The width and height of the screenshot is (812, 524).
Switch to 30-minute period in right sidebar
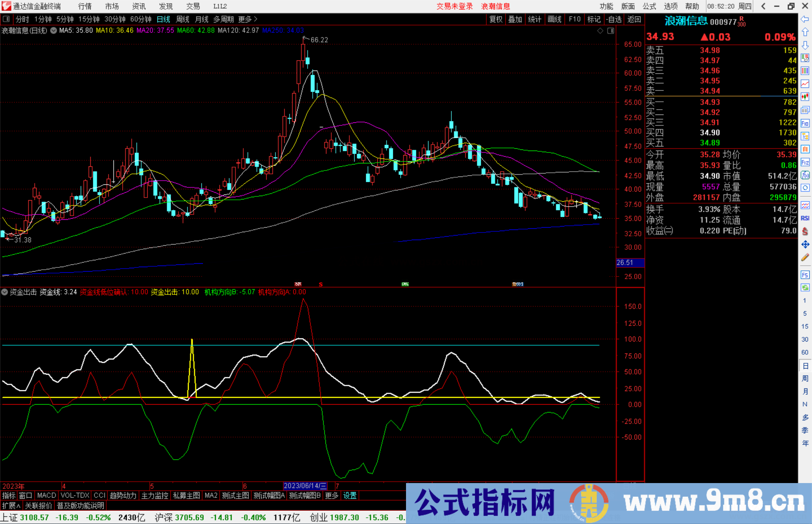point(804,339)
